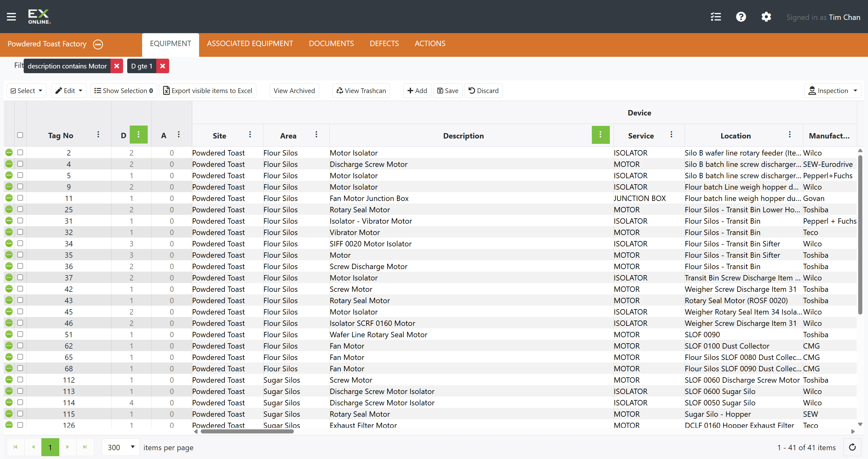Open the Service column options menu
Viewport: 868px width, 459px height.
[671, 135]
